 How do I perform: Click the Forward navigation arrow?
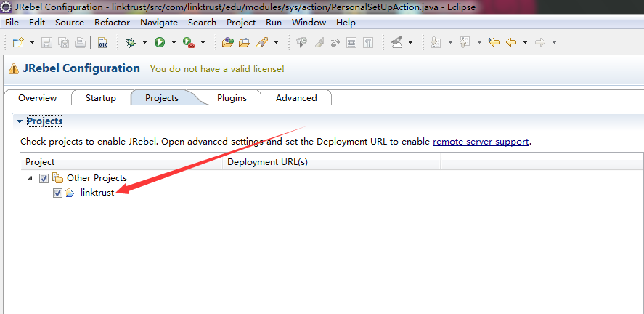[540, 42]
